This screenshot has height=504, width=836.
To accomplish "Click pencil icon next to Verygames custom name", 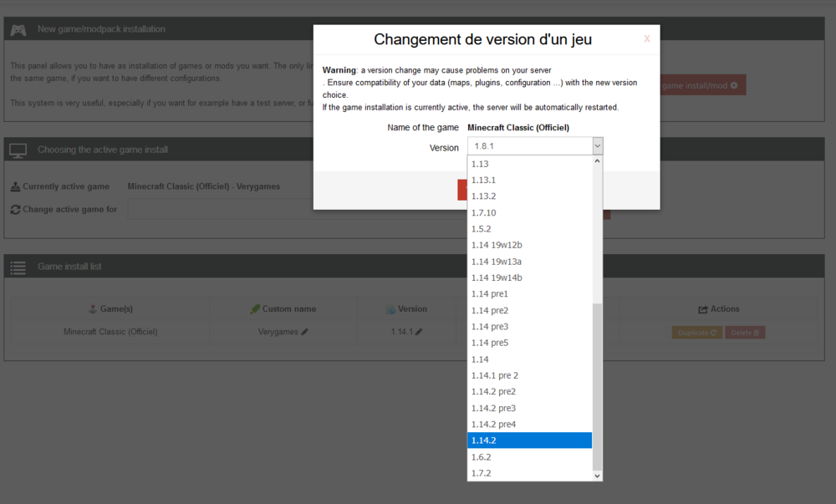I will (x=305, y=332).
